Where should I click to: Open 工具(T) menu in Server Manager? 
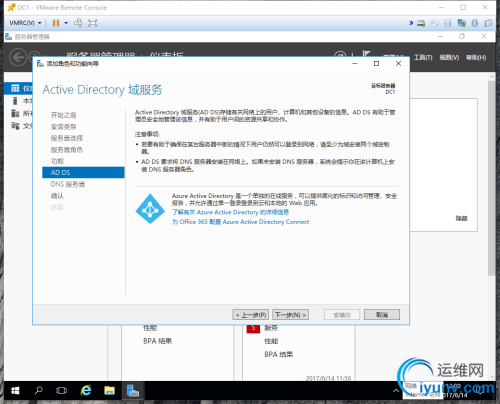coord(423,58)
